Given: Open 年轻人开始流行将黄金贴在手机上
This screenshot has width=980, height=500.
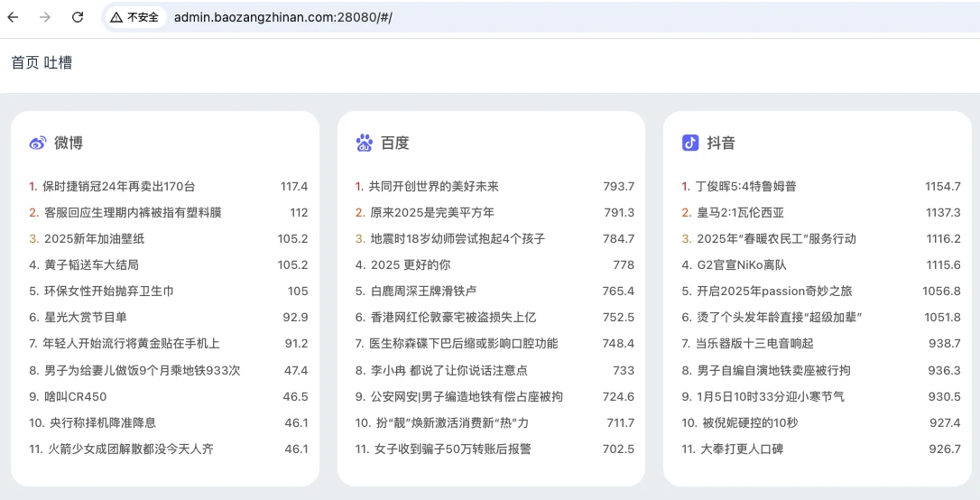Looking at the screenshot, I should (x=131, y=344).
